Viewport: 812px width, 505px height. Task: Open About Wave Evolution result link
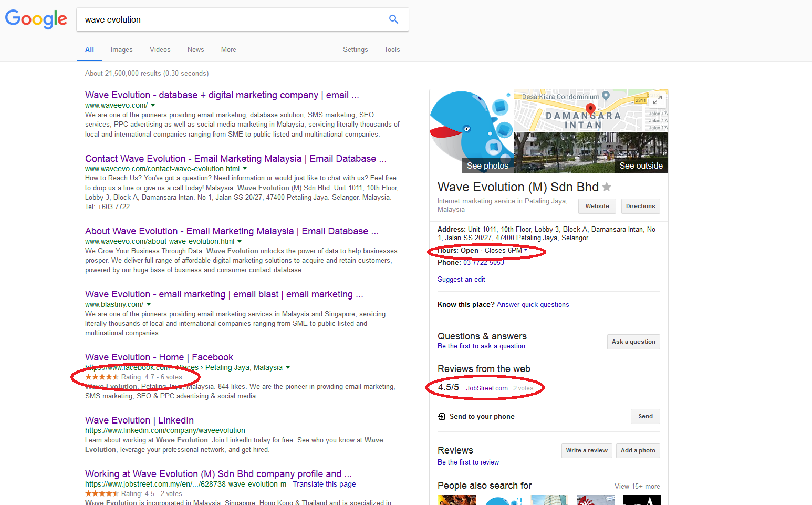[x=232, y=231]
